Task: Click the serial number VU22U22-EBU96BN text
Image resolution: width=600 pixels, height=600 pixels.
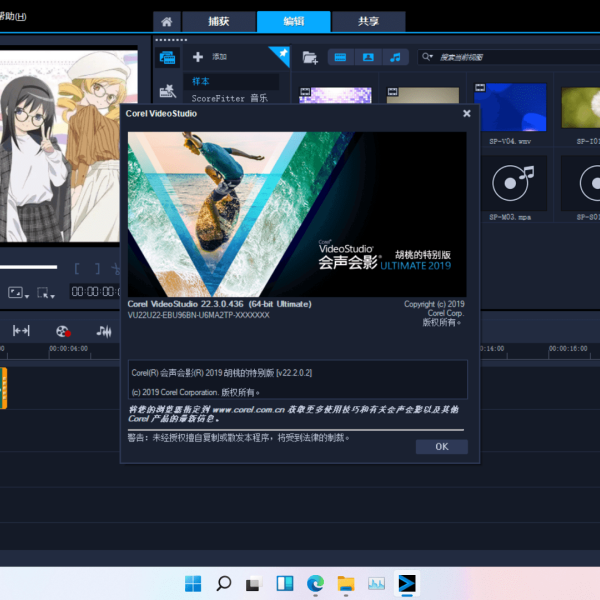Action: tap(199, 315)
